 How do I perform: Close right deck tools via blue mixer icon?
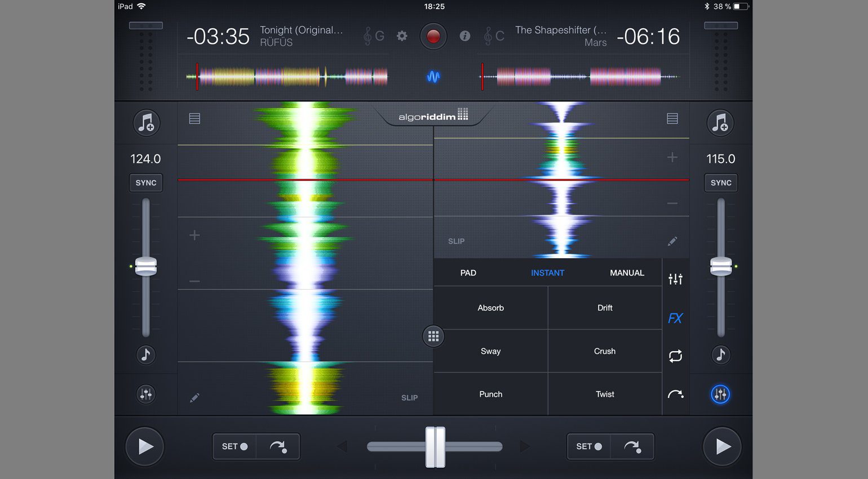[x=720, y=394]
